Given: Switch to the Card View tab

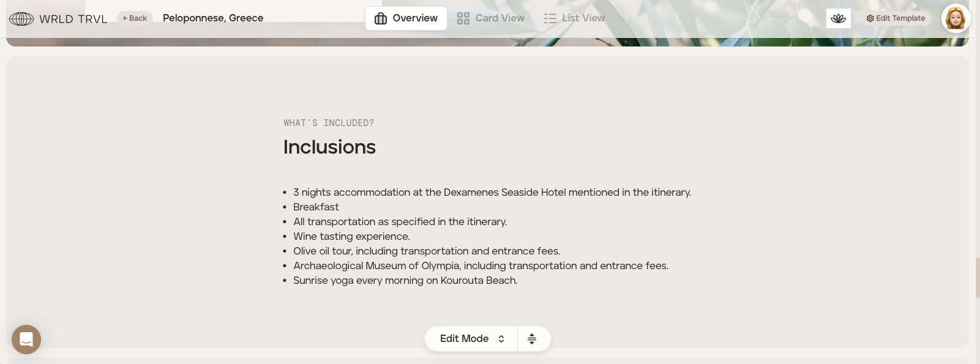Looking at the screenshot, I should tap(491, 18).
